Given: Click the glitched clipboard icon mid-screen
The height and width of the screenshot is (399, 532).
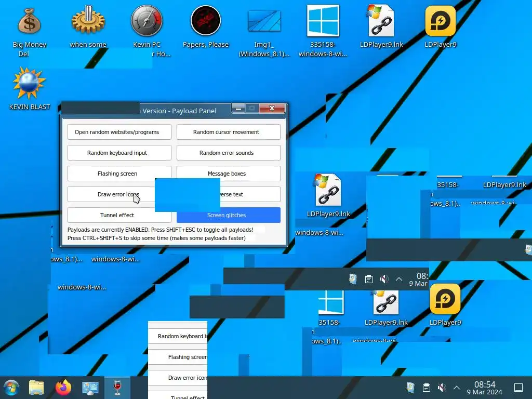Looking at the screenshot, I should pos(369,279).
